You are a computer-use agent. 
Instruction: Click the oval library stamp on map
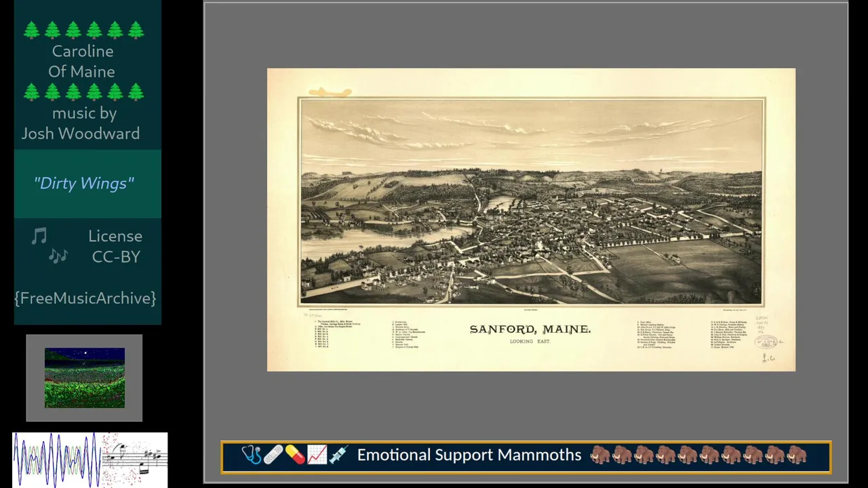pos(766,342)
